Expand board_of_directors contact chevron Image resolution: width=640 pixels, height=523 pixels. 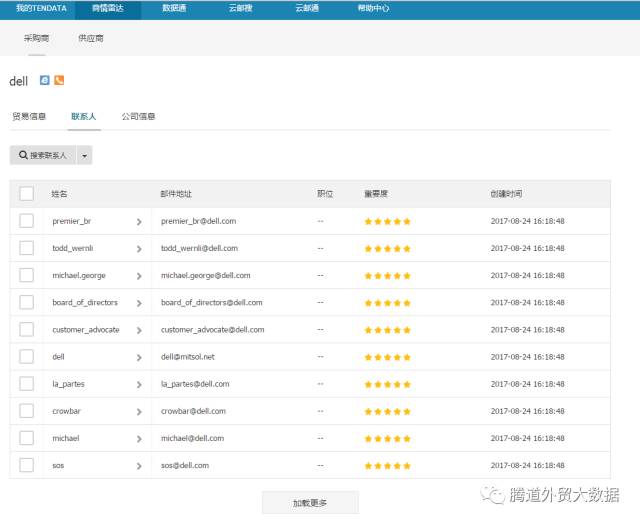point(139,303)
